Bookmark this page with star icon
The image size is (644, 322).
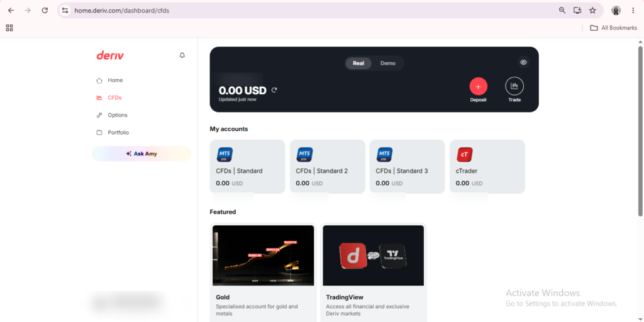(x=592, y=11)
